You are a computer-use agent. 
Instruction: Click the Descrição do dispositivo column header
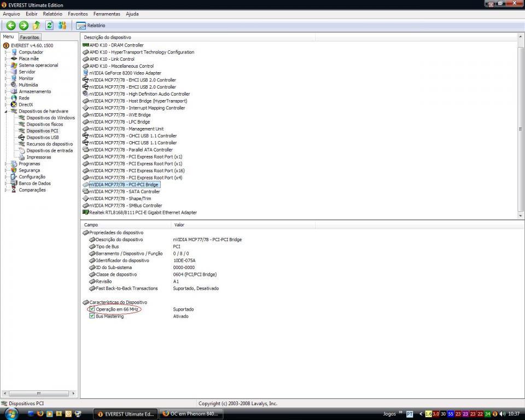click(x=198, y=38)
